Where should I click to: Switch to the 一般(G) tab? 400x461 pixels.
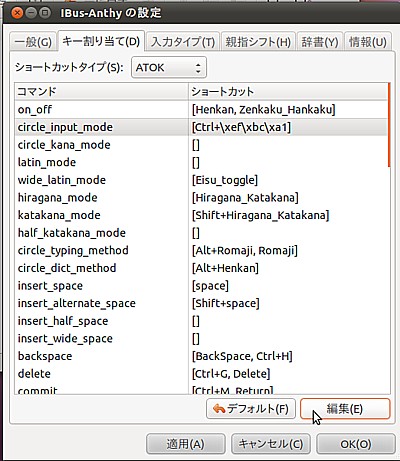[33, 42]
